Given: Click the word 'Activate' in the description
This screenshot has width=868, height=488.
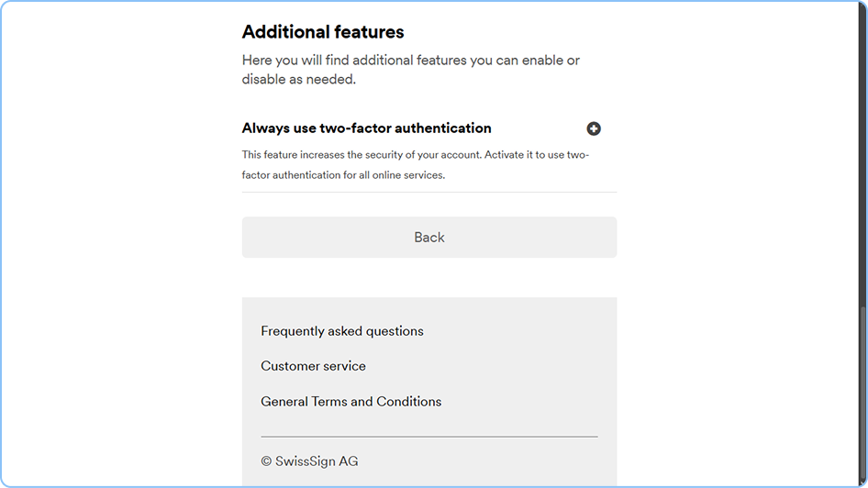Looking at the screenshot, I should point(504,155).
